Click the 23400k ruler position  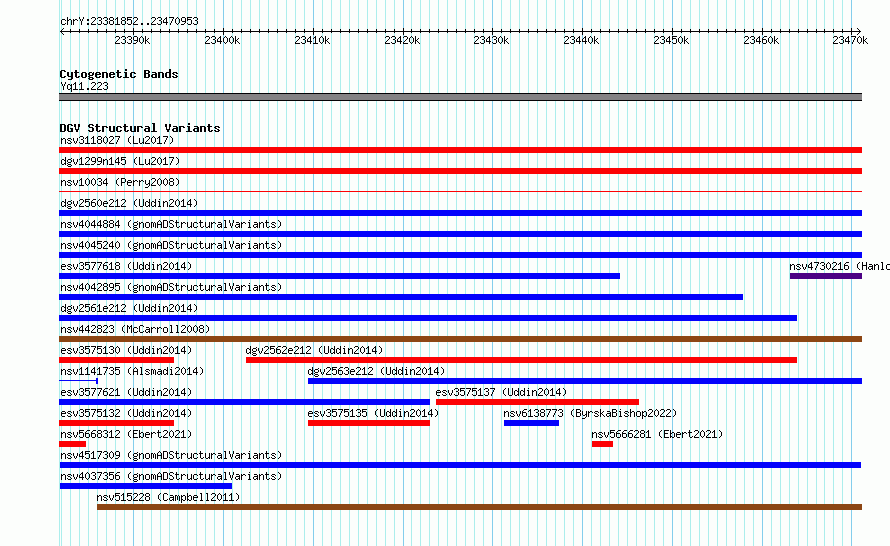tap(222, 40)
